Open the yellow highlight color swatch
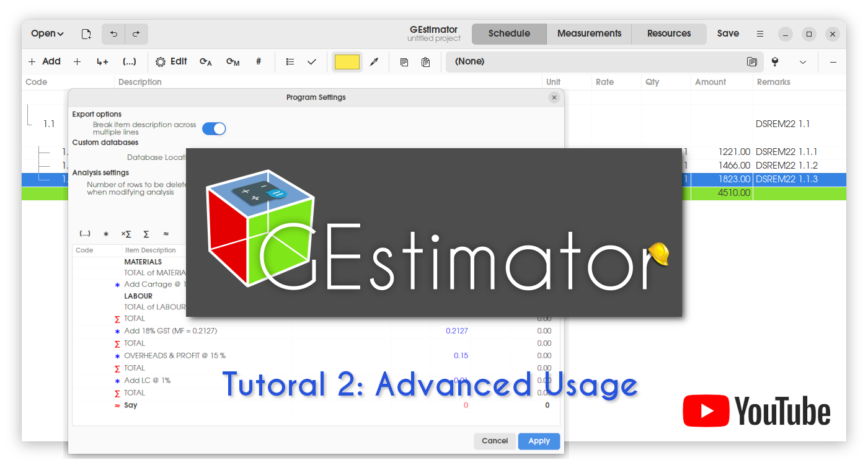 (347, 61)
